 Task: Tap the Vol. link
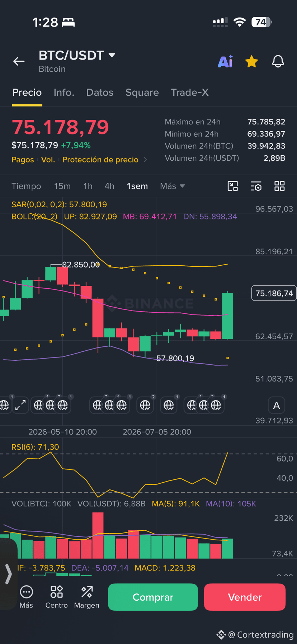tap(48, 160)
